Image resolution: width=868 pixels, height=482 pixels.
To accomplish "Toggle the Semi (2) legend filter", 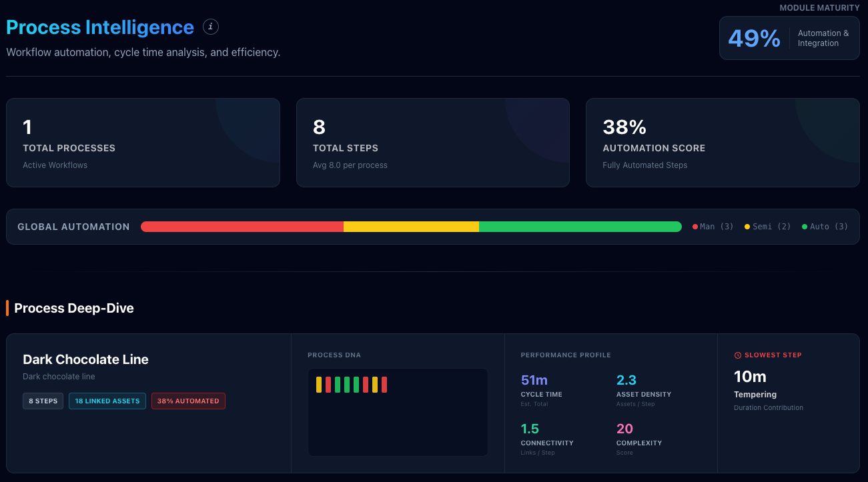I will 767,226.
